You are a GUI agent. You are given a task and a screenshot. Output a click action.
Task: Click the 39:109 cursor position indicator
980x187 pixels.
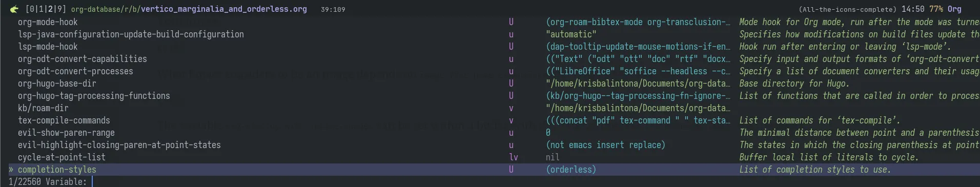(333, 9)
